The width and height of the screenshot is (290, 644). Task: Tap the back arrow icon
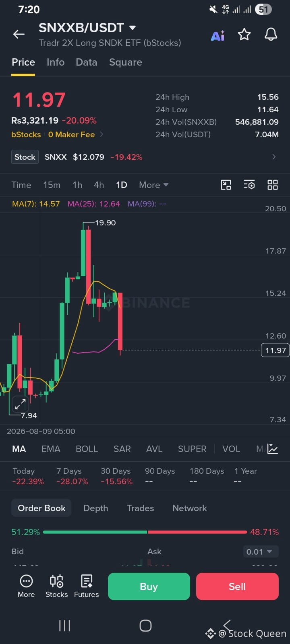pyautogui.click(x=19, y=35)
